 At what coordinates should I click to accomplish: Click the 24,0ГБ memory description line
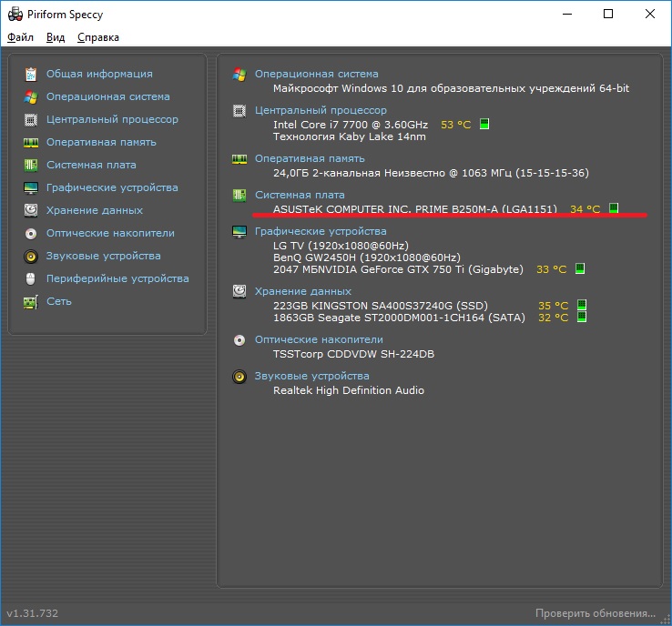tap(431, 173)
